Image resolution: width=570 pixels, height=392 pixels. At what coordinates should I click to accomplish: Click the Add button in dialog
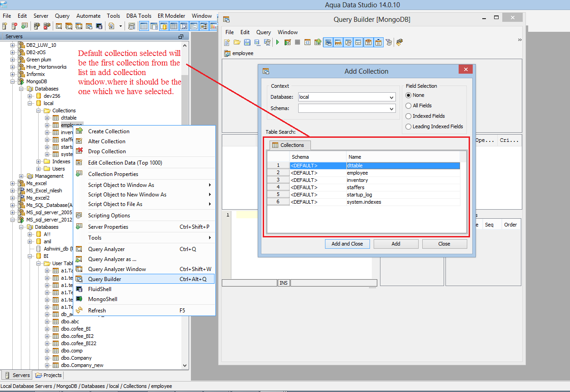tap(396, 244)
